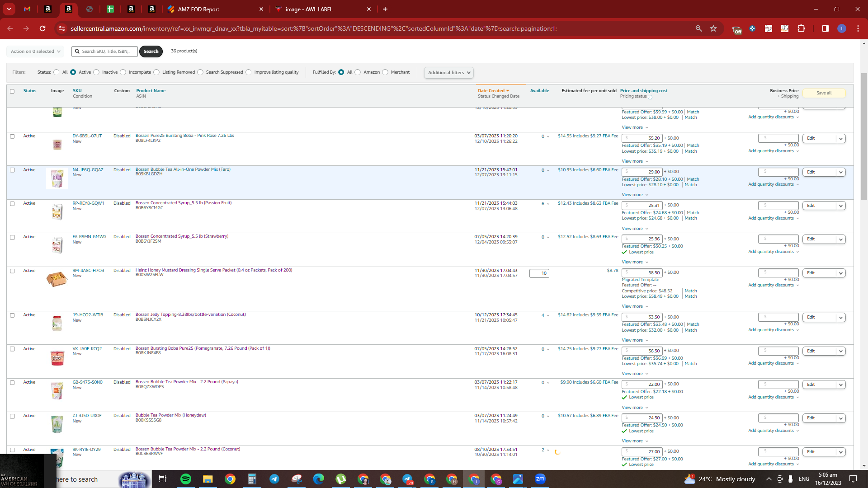Select the Search Suppressed filter

[x=200, y=72]
